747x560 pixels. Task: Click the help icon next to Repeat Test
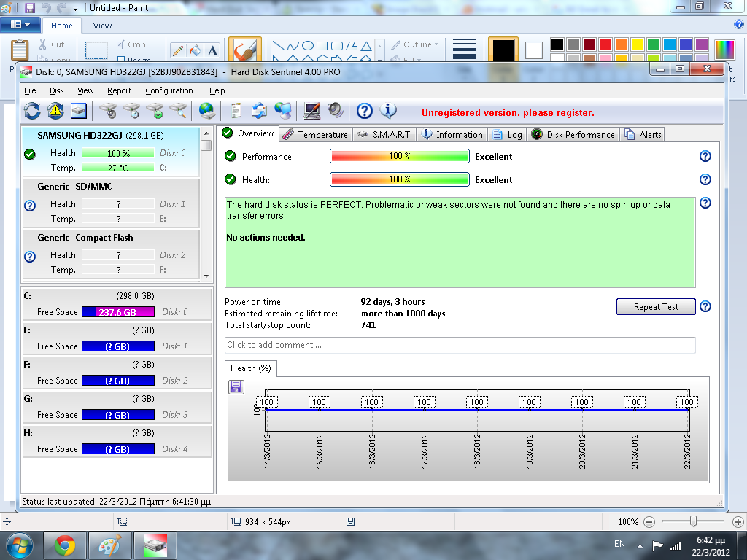pos(705,306)
